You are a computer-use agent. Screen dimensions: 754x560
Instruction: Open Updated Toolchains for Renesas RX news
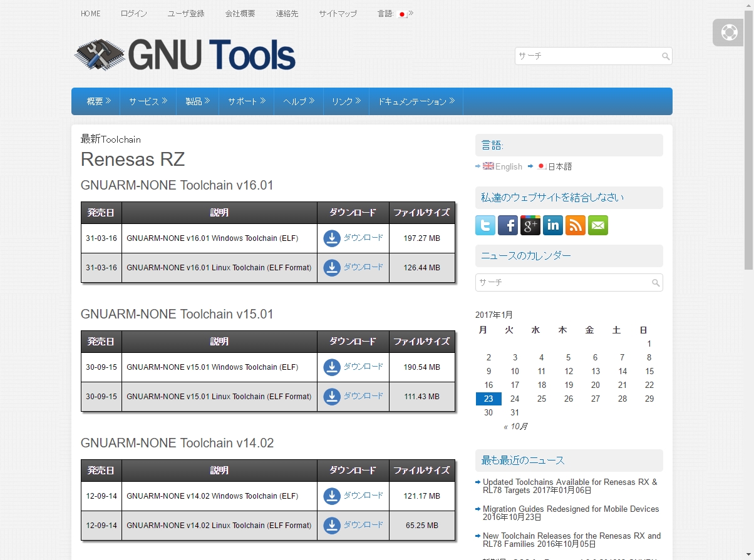tap(570, 486)
